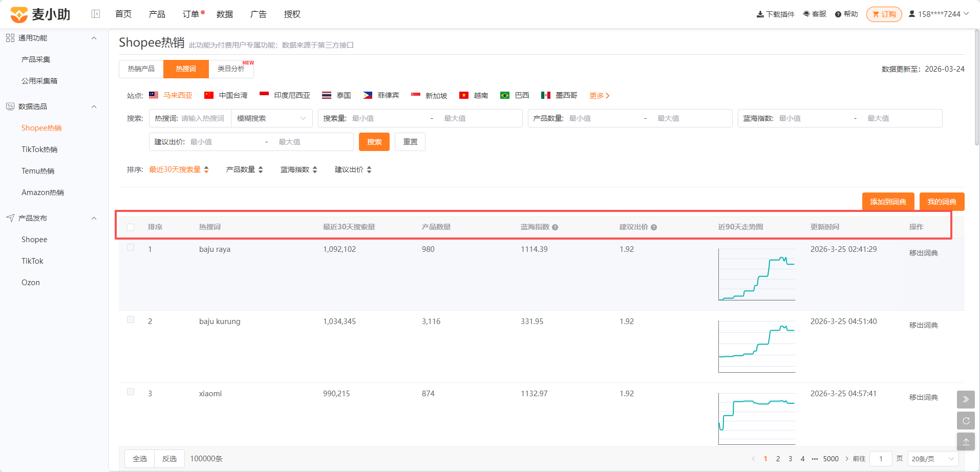
Task: Select the Philippines flag site icon
Action: [368, 95]
